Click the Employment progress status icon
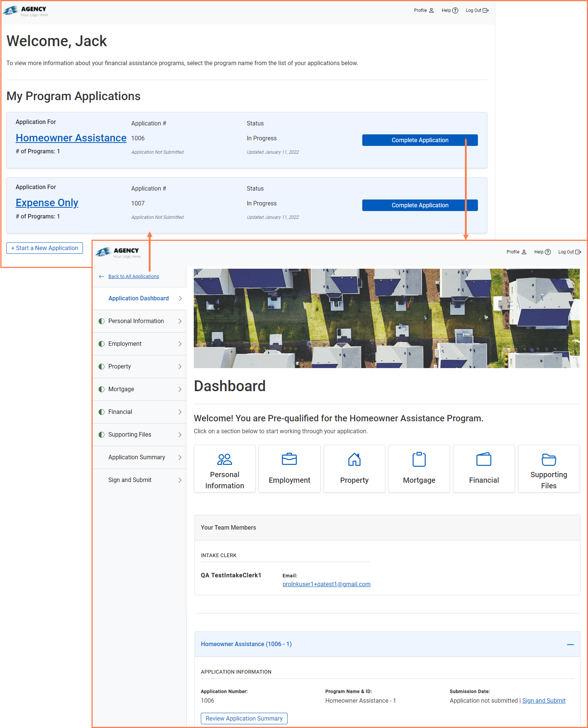 point(102,344)
